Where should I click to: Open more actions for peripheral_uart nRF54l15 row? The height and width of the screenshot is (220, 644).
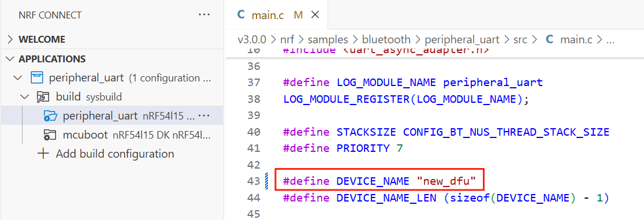tap(204, 116)
